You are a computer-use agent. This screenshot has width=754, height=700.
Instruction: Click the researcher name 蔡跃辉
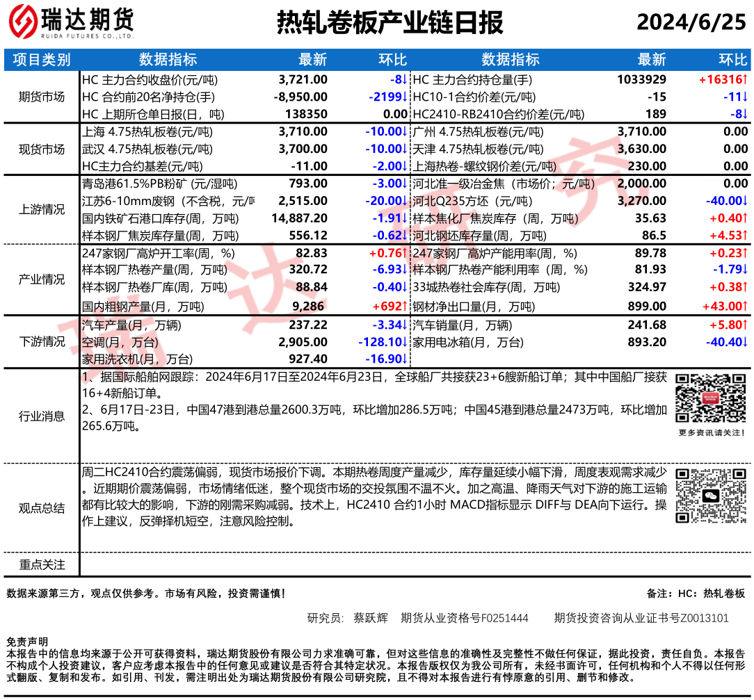point(370,618)
